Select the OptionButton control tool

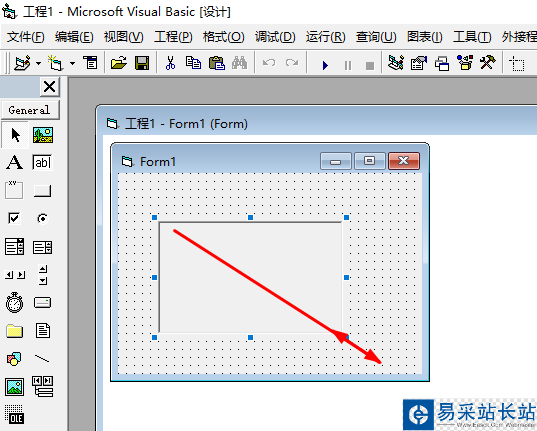click(x=42, y=218)
